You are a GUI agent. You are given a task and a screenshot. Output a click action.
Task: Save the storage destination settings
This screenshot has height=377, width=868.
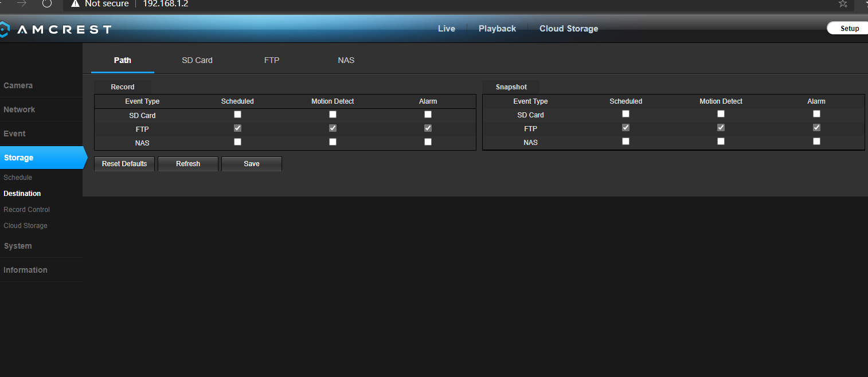coord(252,164)
